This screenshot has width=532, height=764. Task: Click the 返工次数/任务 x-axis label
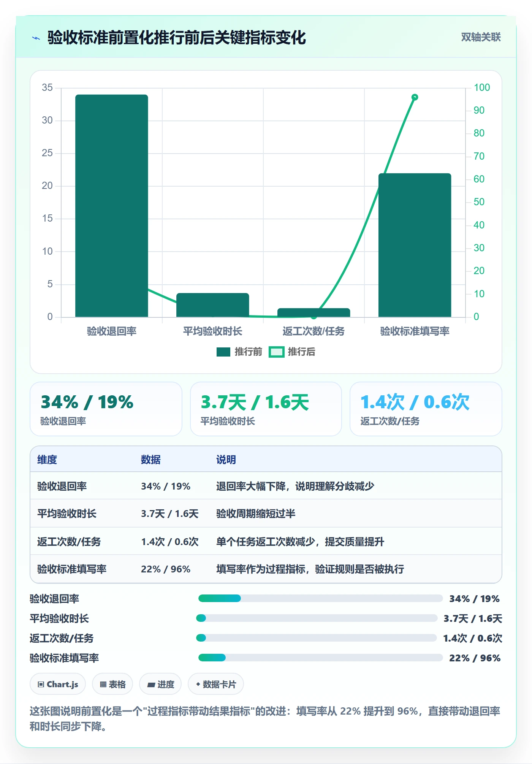(313, 331)
